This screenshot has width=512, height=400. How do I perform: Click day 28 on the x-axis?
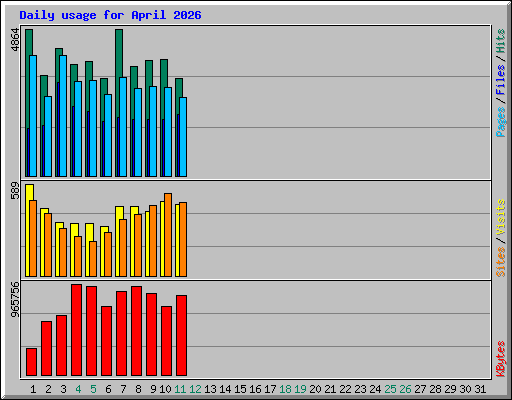coord(435,389)
